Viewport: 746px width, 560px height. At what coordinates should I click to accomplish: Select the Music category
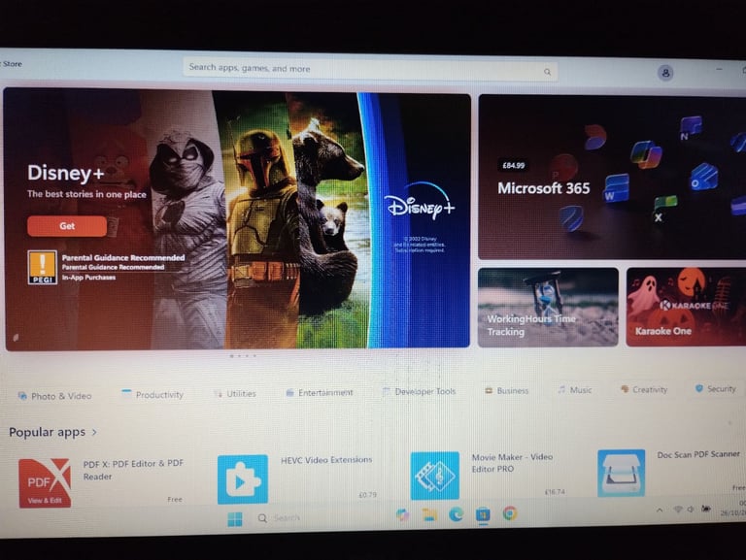(575, 390)
